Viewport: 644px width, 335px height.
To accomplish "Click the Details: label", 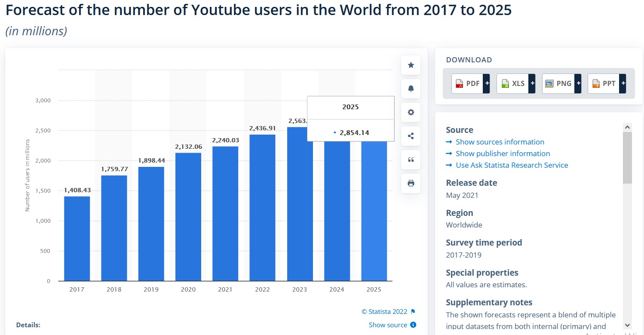I will click(x=28, y=325).
